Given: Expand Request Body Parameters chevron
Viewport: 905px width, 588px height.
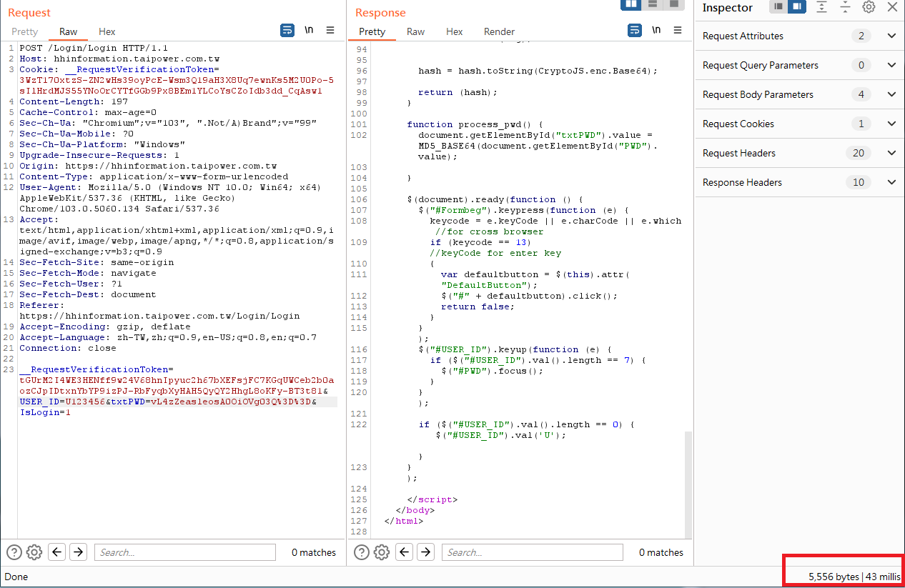Looking at the screenshot, I should (x=891, y=94).
